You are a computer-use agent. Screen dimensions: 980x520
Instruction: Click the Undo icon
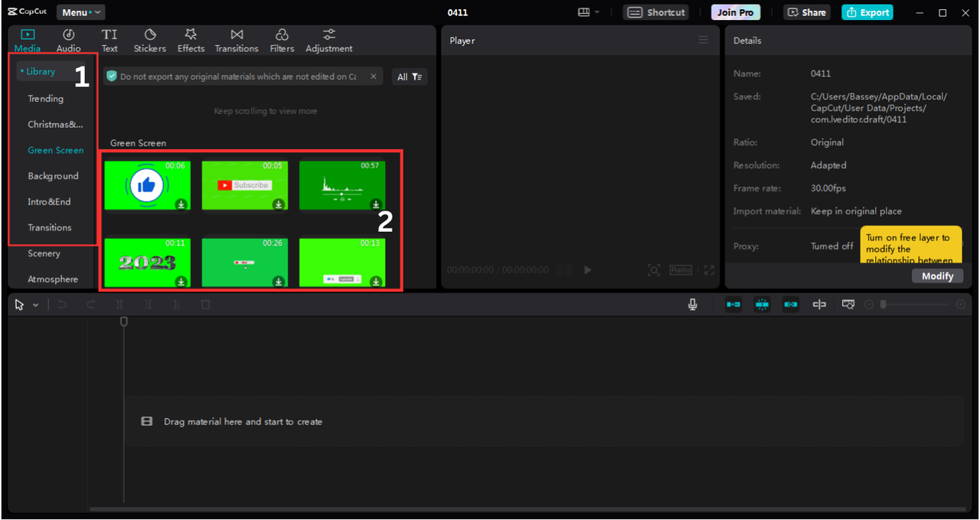(62, 305)
